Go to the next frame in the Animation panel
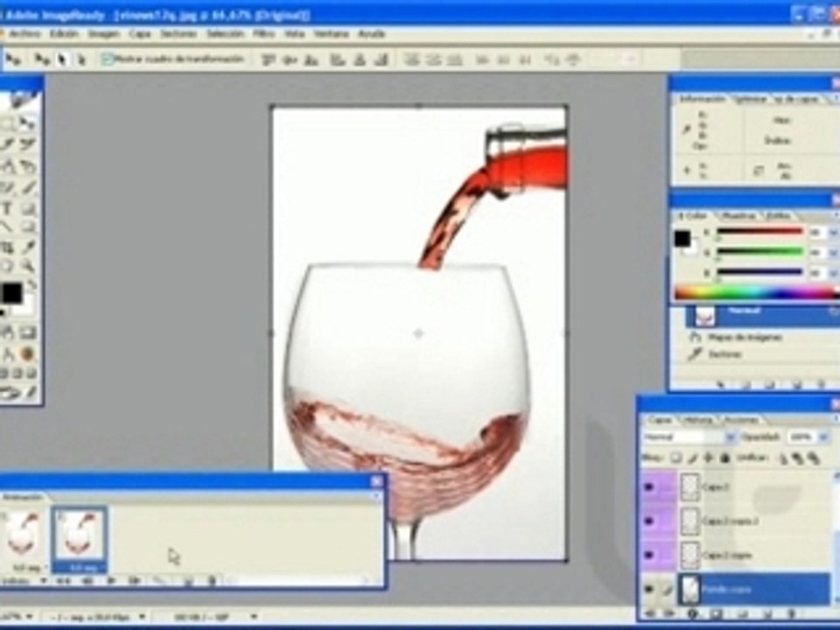Screen dimensions: 840x630 click(x=134, y=580)
